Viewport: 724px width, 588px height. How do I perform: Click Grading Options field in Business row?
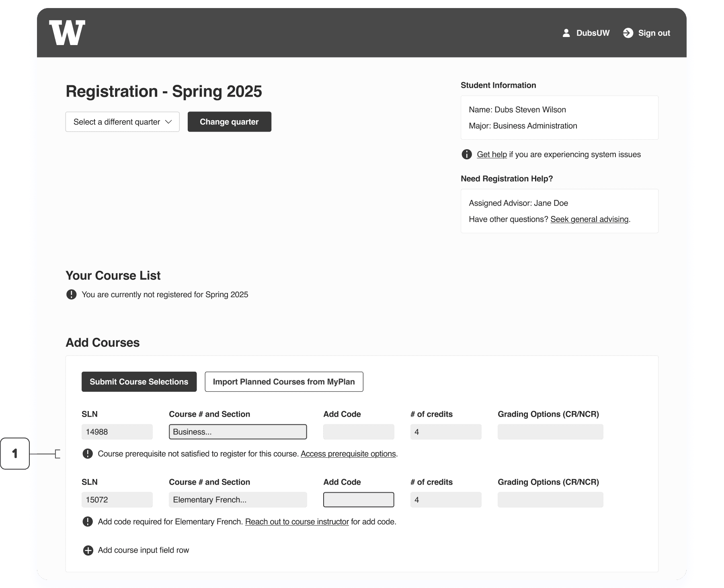click(550, 432)
